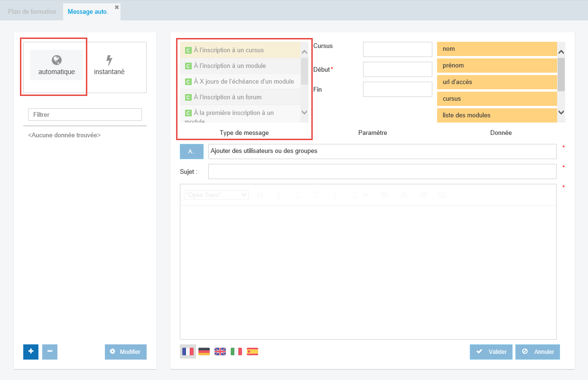This screenshot has width=588, height=380.
Task: Switch to instantané lightning mode
Action: tap(109, 65)
